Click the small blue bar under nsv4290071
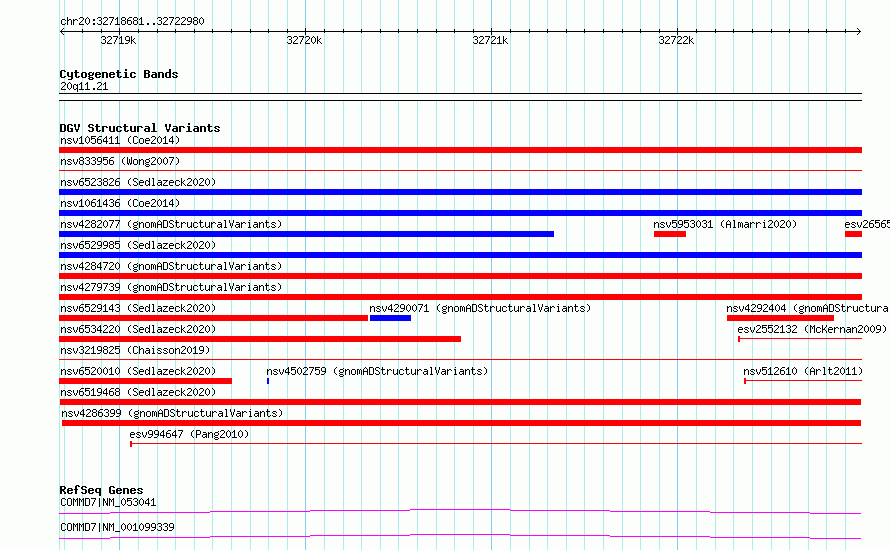 391,318
